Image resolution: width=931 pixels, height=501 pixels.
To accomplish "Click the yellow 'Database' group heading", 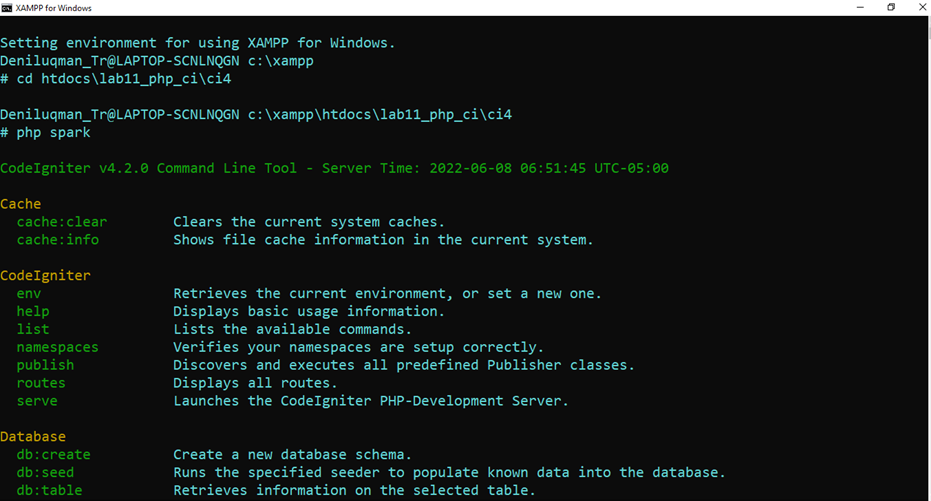I will pyautogui.click(x=33, y=436).
